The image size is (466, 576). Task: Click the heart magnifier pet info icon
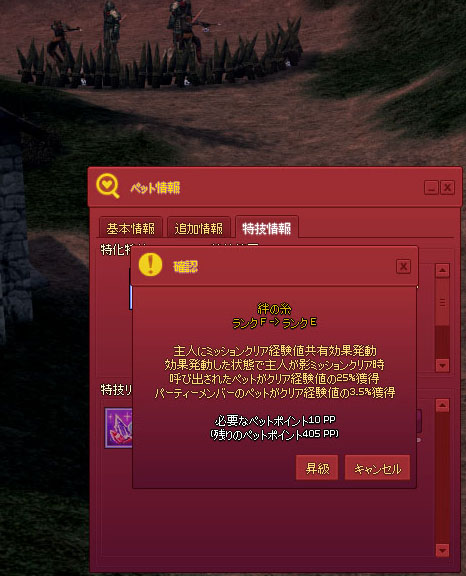coord(108,186)
